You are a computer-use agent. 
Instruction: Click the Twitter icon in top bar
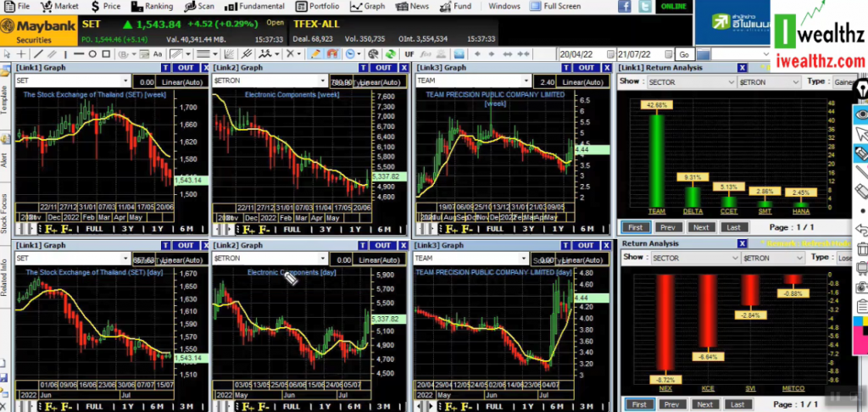pyautogui.click(x=644, y=7)
